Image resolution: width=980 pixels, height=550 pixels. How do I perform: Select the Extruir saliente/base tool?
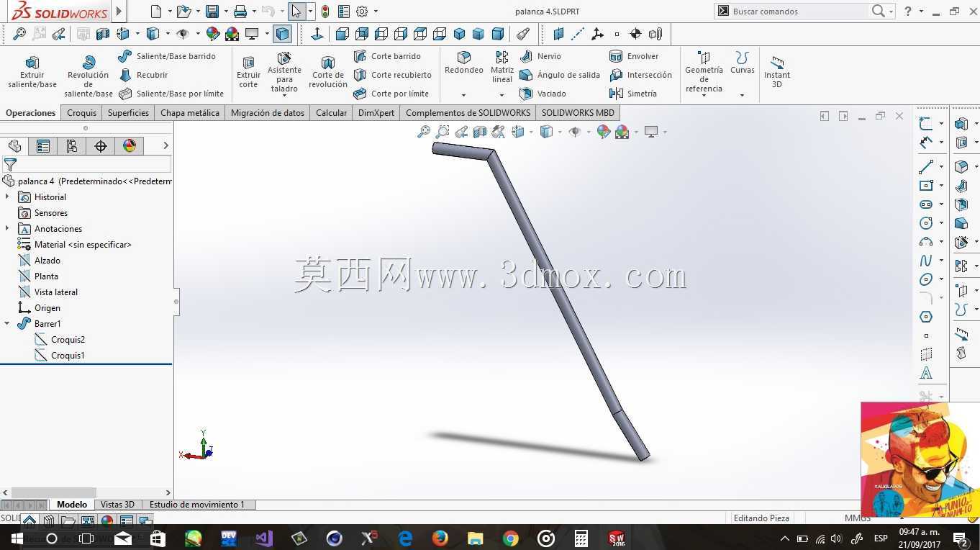tap(32, 72)
